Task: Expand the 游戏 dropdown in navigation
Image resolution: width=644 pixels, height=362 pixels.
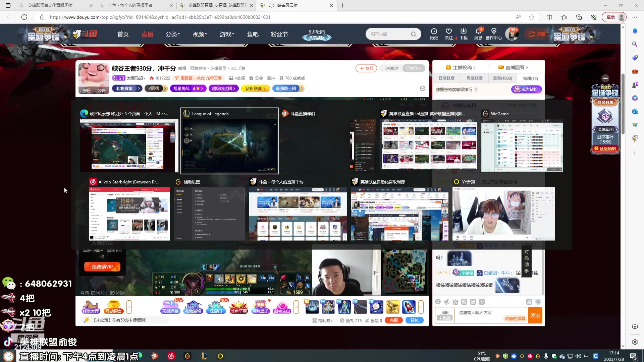Action: click(x=227, y=34)
